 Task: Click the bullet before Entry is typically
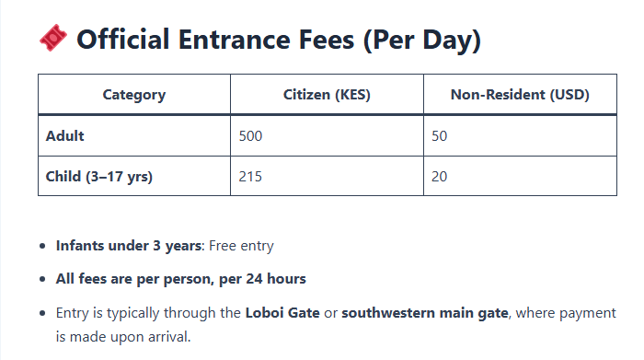(x=42, y=313)
